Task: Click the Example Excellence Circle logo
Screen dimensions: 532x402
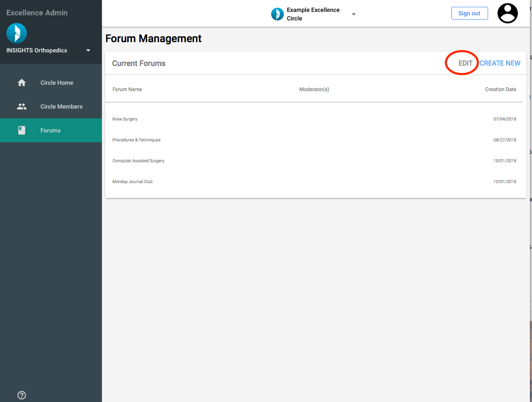Action: pos(278,14)
